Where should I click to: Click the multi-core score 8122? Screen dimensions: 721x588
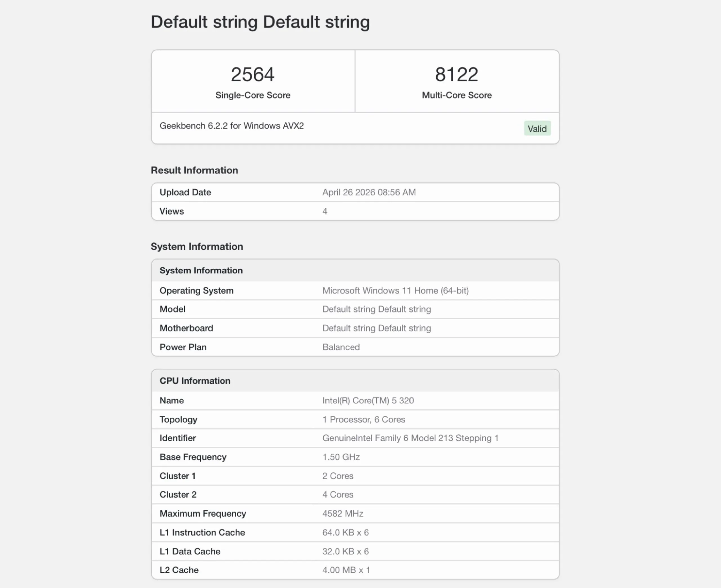[457, 75]
